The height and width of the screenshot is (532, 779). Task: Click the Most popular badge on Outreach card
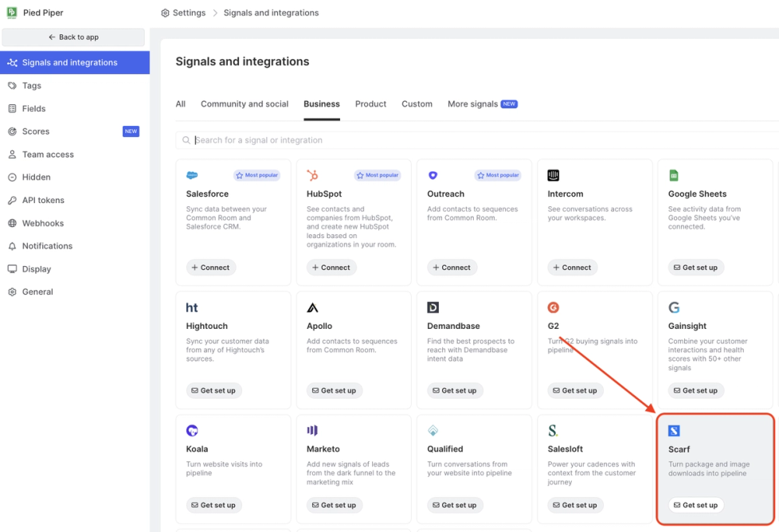pos(498,175)
